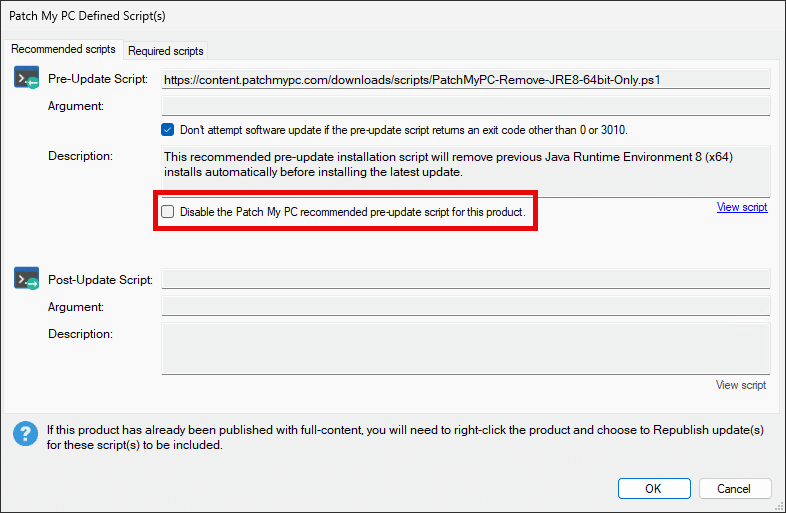Click the Pre-Update Description text box
Image resolution: width=786 pixels, height=513 pixels.
click(x=465, y=171)
